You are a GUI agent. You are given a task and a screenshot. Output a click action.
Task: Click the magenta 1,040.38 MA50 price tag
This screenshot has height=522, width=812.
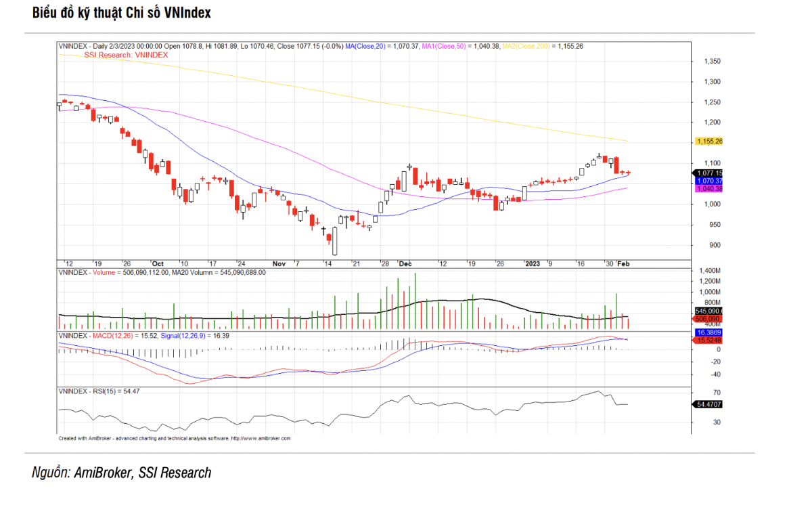click(x=709, y=188)
